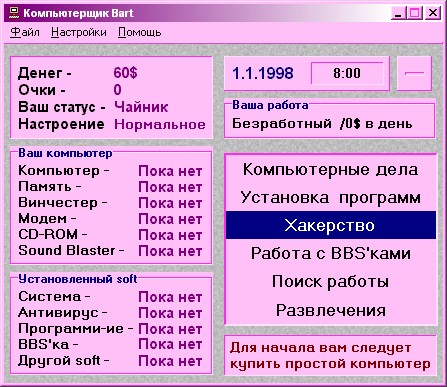
Task: Click the Программи-ие row value Пока нет
Action: 170,329
